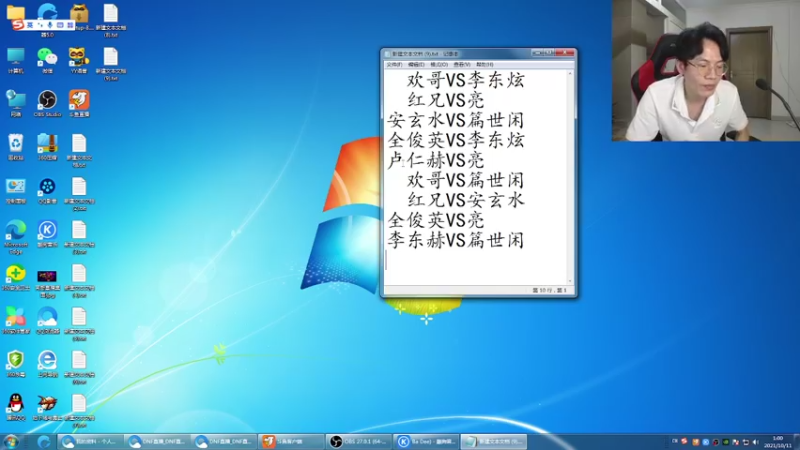The height and width of the screenshot is (450, 800).
Task: Open the WeChat desktop shortcut
Action: click(x=47, y=60)
